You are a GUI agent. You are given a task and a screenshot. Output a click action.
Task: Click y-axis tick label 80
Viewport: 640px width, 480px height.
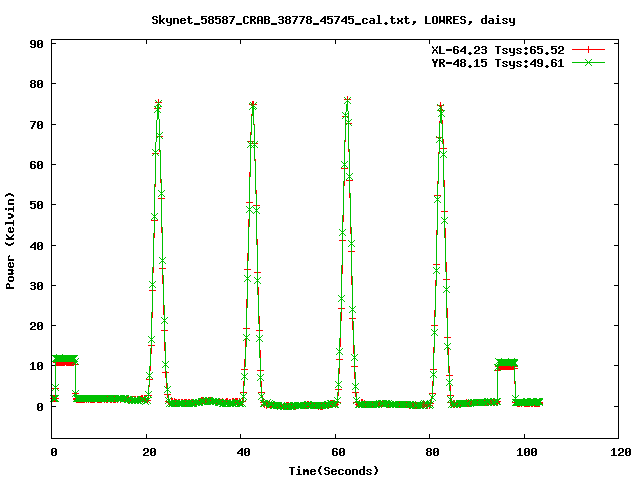(36, 84)
